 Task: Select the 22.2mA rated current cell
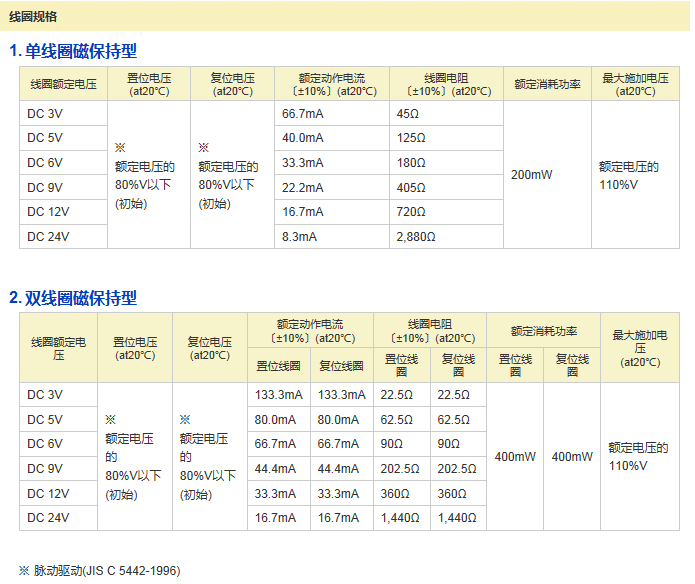(302, 187)
